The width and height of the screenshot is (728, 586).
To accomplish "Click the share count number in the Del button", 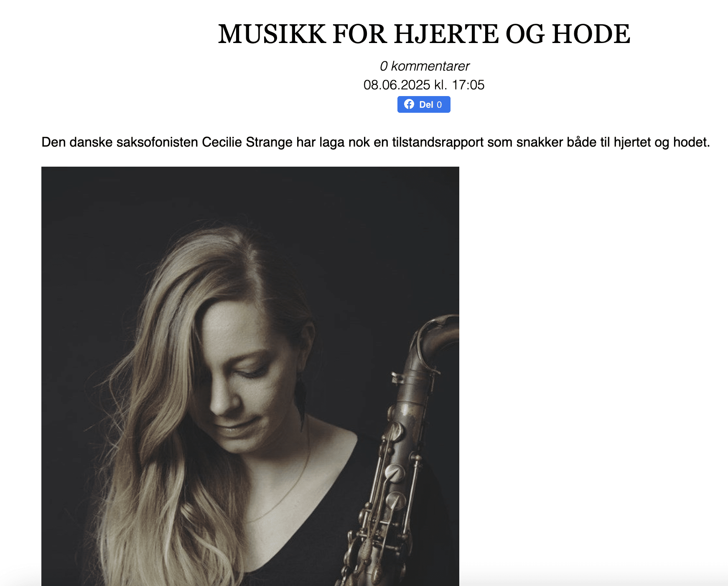I will (439, 105).
